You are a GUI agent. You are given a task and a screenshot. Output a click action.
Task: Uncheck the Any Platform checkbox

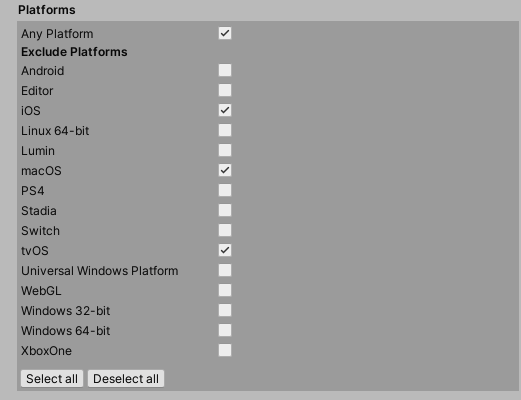click(x=225, y=33)
